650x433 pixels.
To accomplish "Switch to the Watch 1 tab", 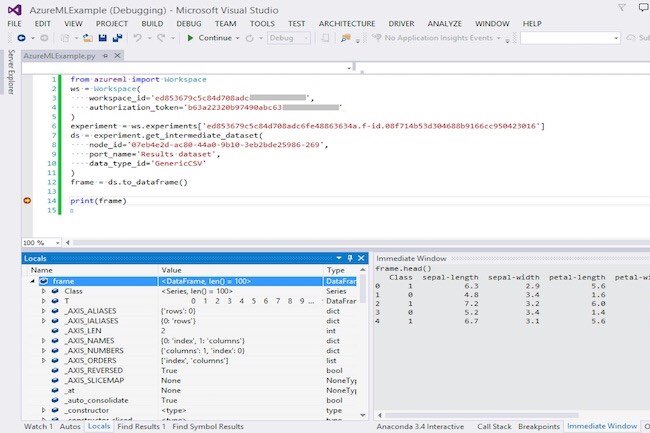I will (39, 426).
